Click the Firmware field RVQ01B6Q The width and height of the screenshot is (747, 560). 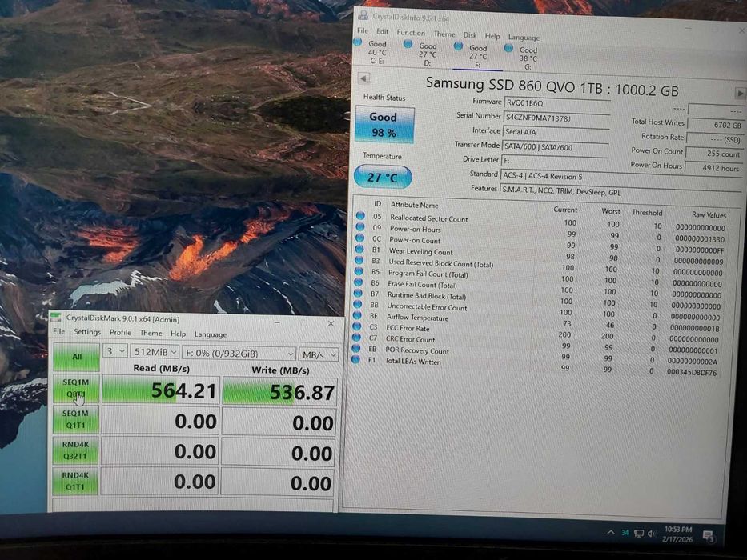(556, 103)
